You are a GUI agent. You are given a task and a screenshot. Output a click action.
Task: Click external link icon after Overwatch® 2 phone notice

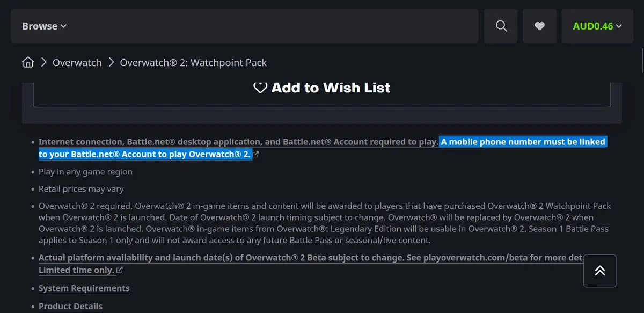pos(255,155)
